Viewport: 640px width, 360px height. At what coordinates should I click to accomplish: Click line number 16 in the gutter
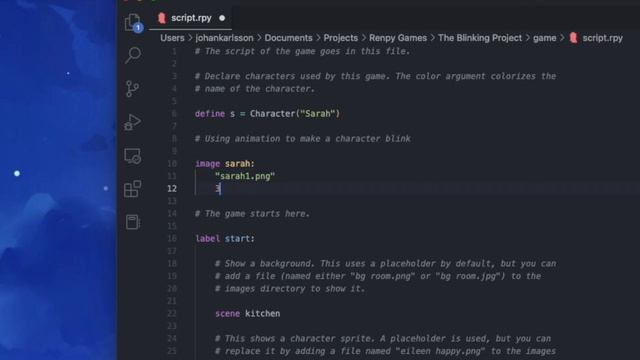click(172, 238)
